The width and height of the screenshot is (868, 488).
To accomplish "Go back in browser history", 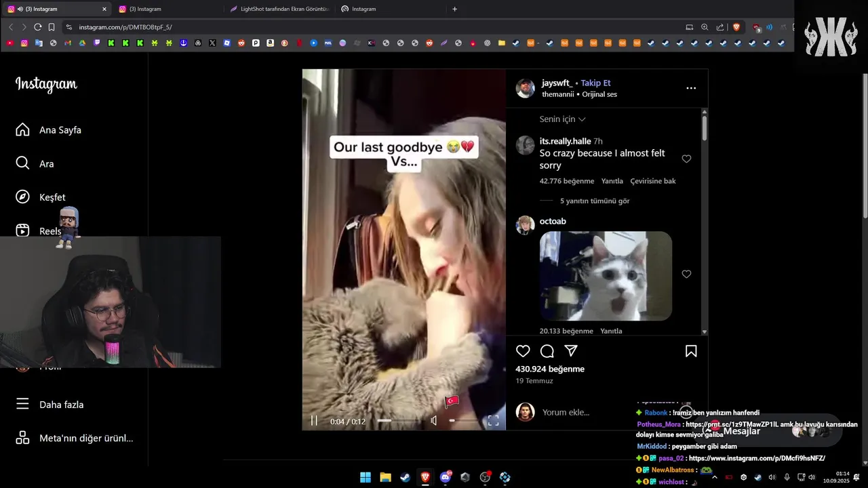I will tap(11, 27).
